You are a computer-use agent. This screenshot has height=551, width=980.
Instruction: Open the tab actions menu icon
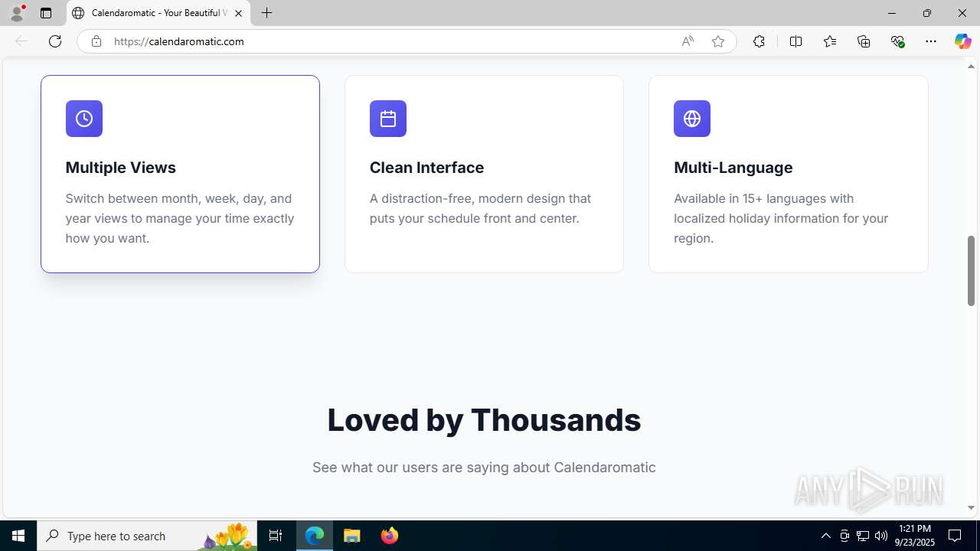pos(46,13)
